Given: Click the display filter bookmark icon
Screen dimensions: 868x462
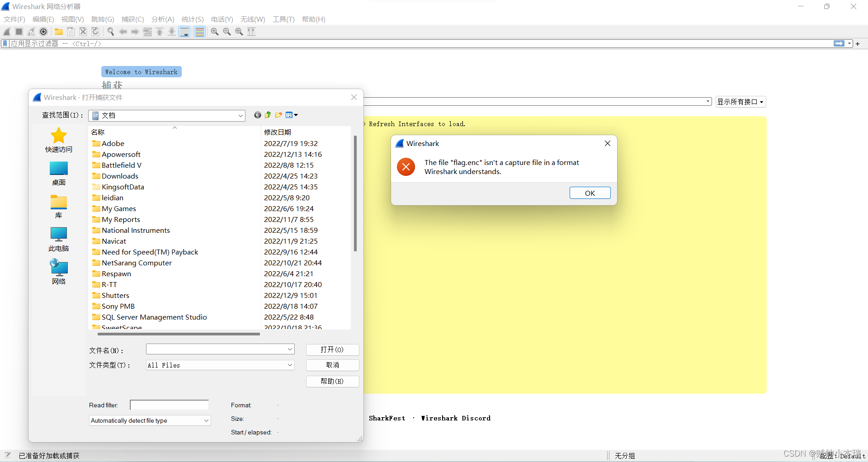Looking at the screenshot, I should pos(5,44).
